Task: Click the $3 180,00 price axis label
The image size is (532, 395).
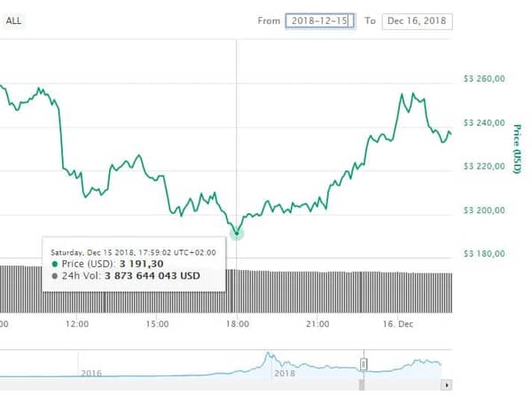Action: (x=484, y=254)
